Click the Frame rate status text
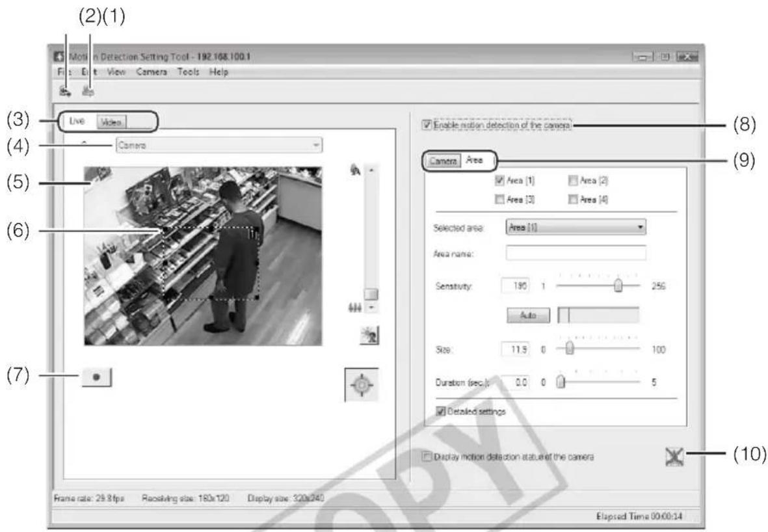 (x=88, y=498)
